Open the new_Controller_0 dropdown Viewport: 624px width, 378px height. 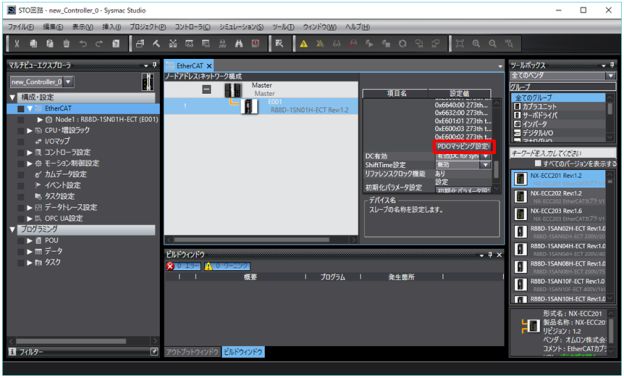coord(68,82)
